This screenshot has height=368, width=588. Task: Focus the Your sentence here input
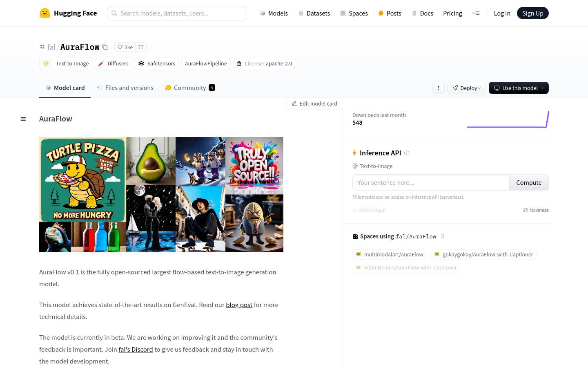point(431,182)
